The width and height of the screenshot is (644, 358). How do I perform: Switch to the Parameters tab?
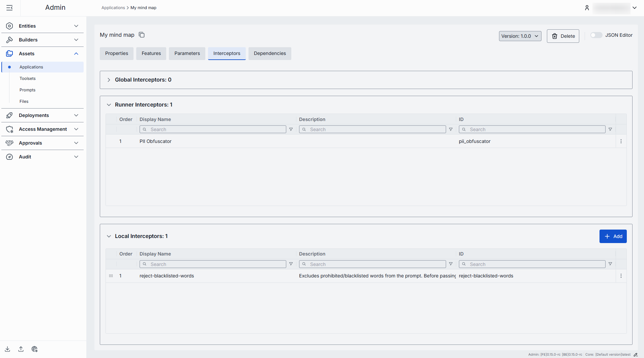pos(187,53)
